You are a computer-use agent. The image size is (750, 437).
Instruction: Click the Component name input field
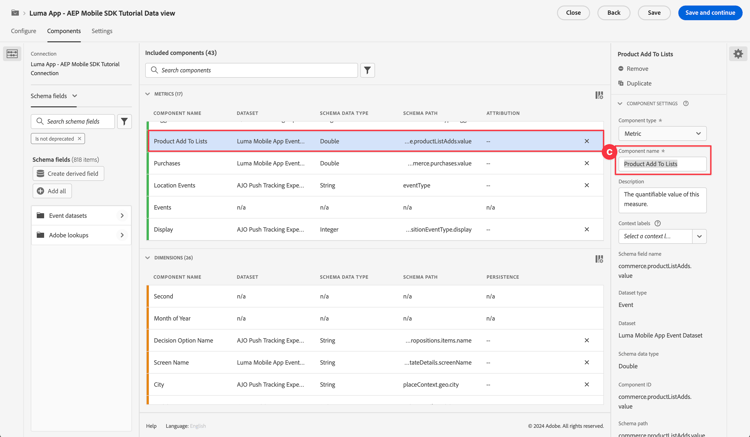[662, 164]
